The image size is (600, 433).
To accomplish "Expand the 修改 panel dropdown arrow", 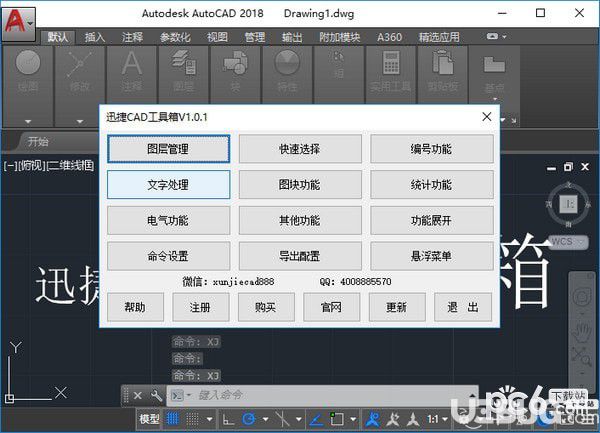I will tap(80, 122).
